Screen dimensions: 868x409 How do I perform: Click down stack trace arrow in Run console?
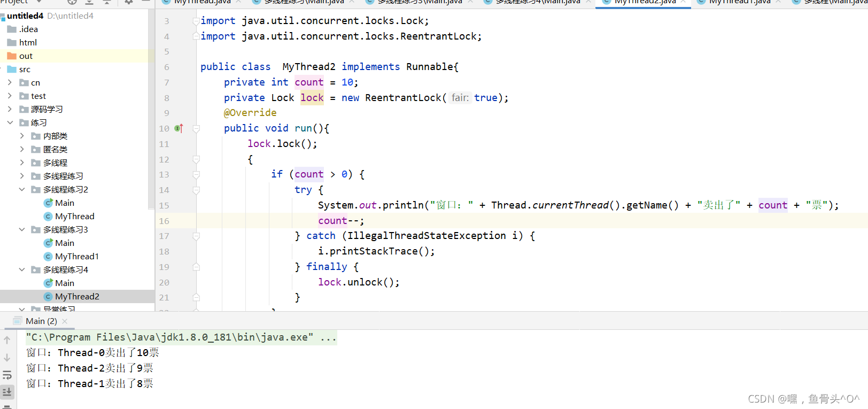7,357
